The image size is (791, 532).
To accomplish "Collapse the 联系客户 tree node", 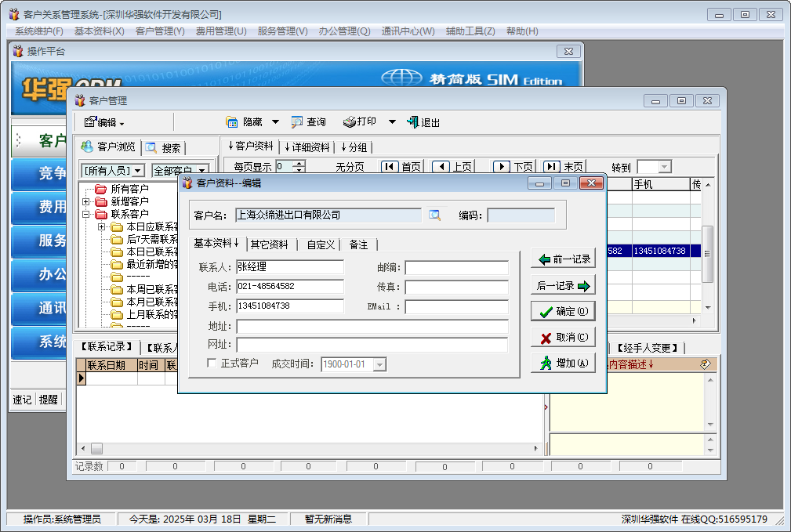I will pos(85,214).
